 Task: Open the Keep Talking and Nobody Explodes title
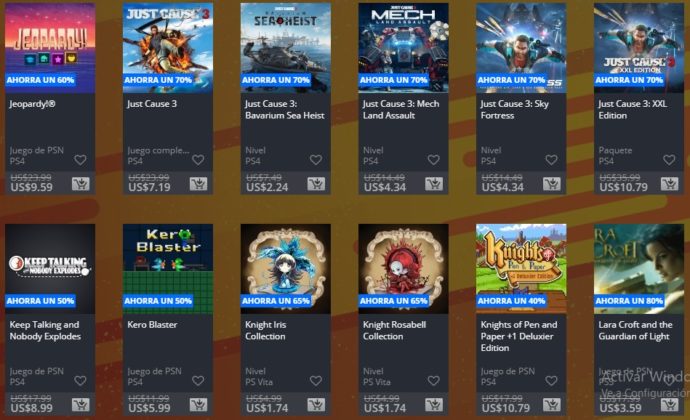(x=45, y=331)
